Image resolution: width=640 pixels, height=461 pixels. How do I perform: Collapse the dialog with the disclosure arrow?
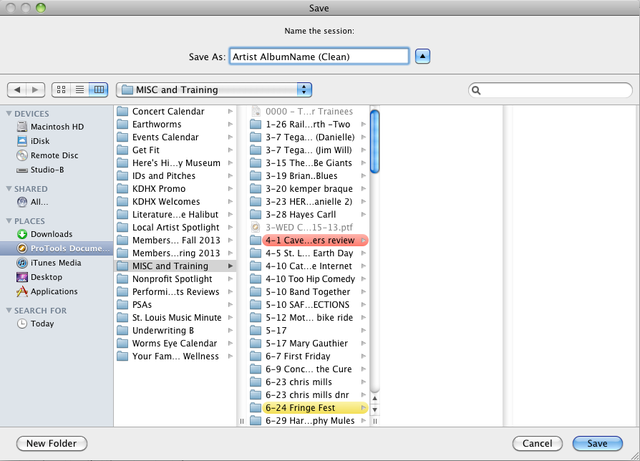[x=422, y=56]
